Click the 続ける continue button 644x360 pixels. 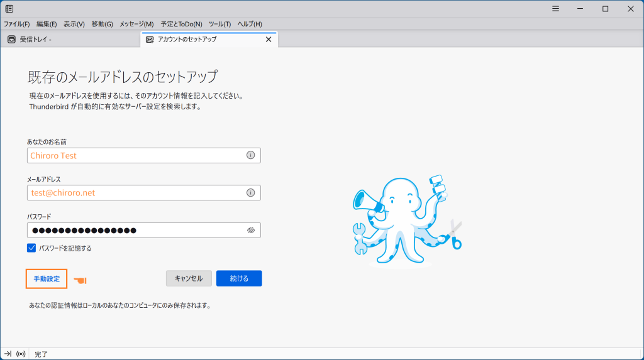pyautogui.click(x=239, y=278)
